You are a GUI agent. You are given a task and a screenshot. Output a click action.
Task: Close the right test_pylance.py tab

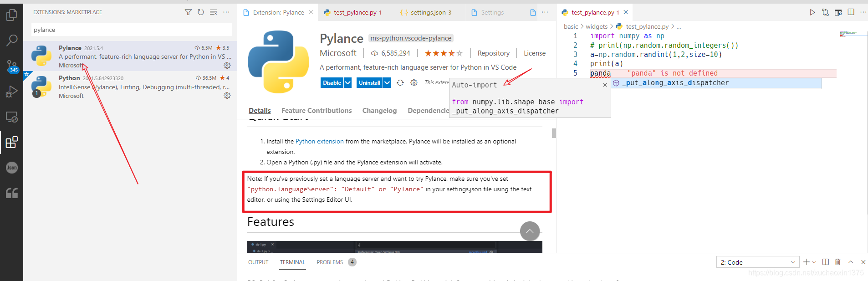coord(626,12)
